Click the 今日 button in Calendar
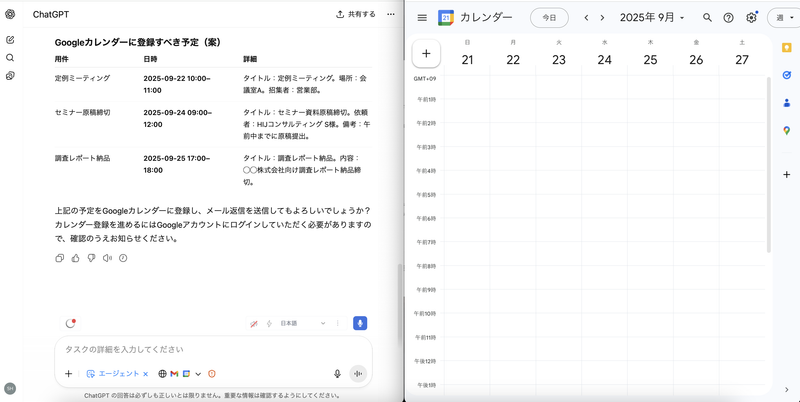 pyautogui.click(x=548, y=18)
